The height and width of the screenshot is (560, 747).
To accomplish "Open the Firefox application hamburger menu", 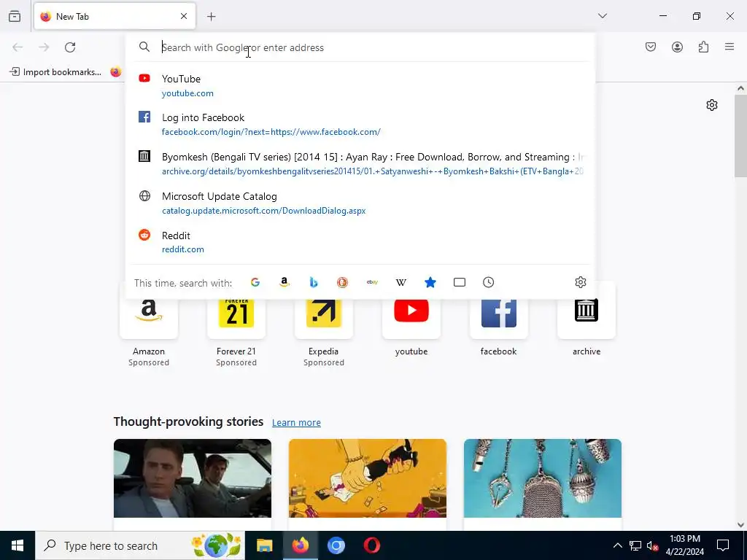I will click(729, 47).
